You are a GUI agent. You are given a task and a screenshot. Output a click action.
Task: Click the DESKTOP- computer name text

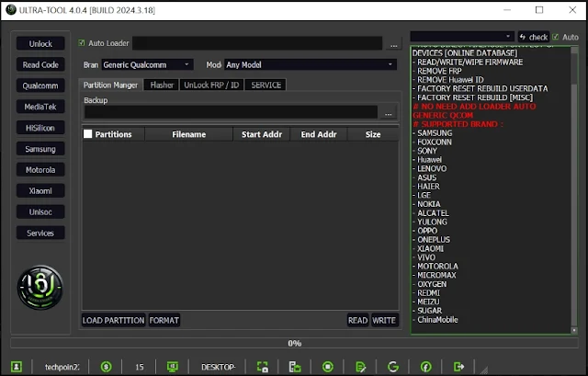tap(218, 367)
